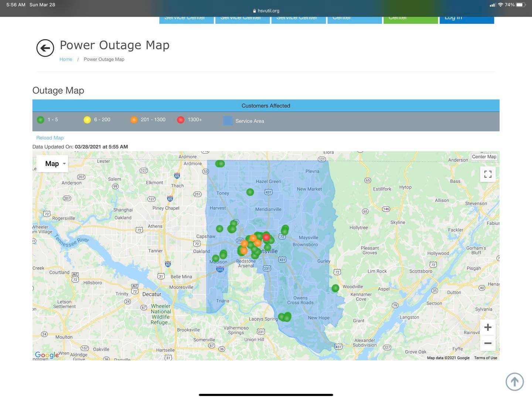Click the green 1 - 5 legend swatch

click(41, 120)
